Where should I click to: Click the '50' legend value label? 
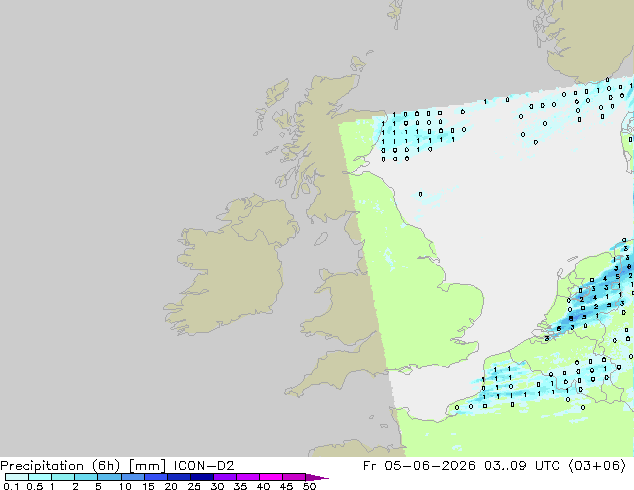pyautogui.click(x=309, y=486)
